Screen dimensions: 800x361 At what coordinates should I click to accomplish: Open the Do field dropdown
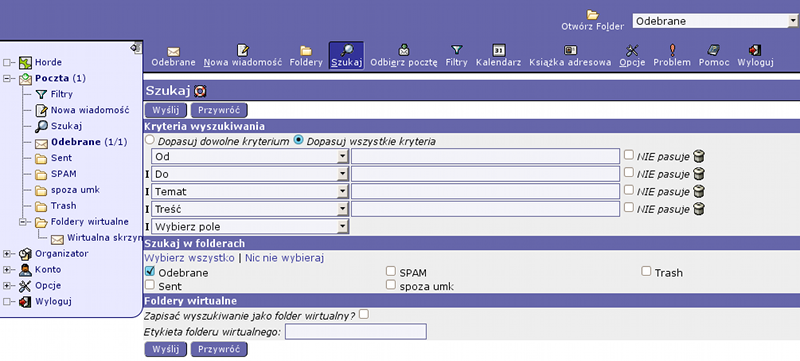point(250,174)
